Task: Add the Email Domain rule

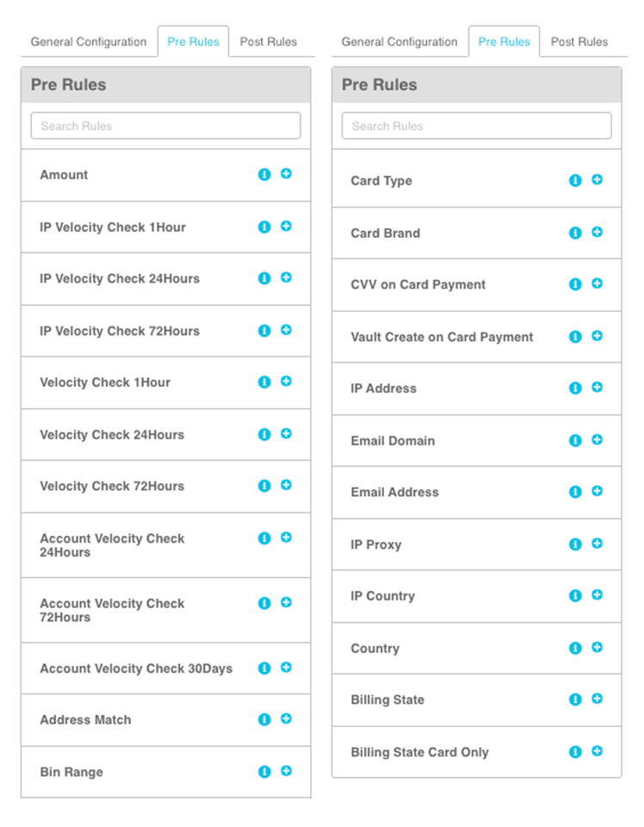Action: pos(598,439)
